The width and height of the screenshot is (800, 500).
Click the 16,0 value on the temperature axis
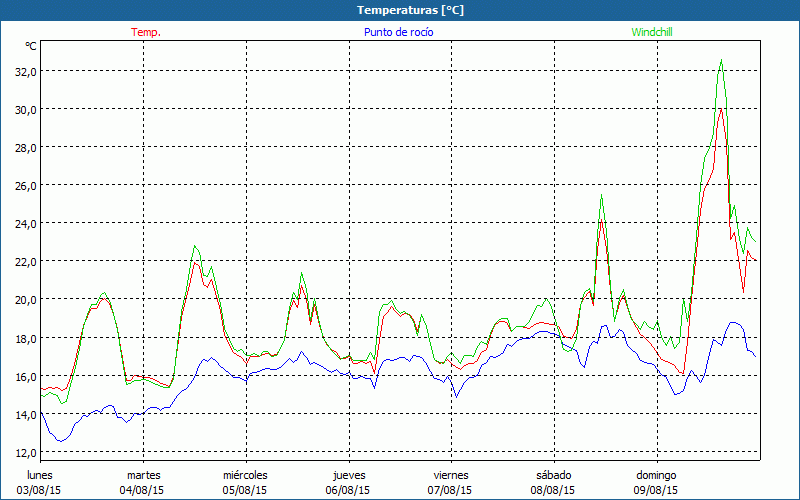point(23,376)
